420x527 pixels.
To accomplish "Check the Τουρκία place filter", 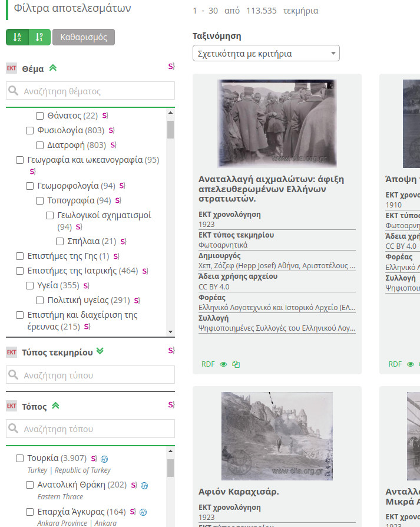I will point(19,458).
